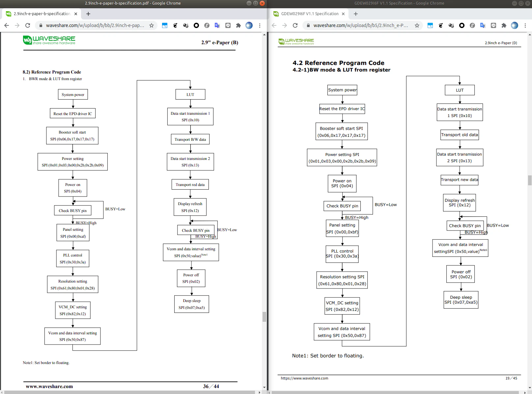Bookmark the left e-paper-b specification page

click(152, 25)
